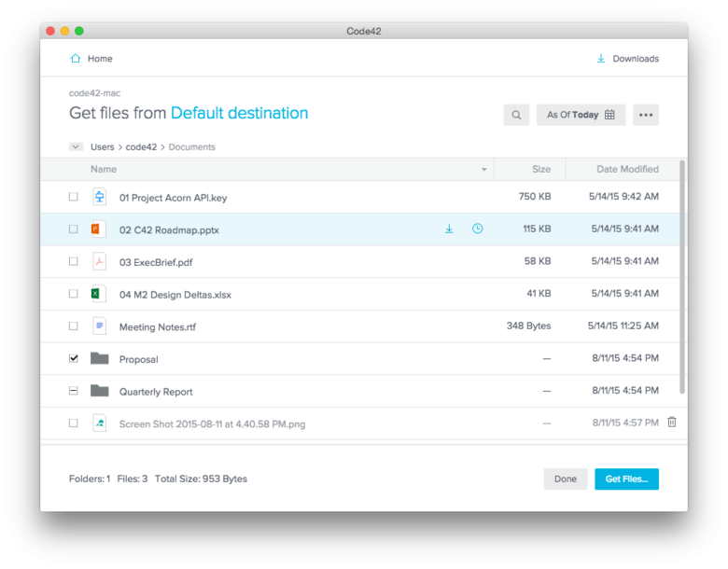Select the Screen Shot 2015-08-11 png name
728x569 pixels.
point(212,424)
